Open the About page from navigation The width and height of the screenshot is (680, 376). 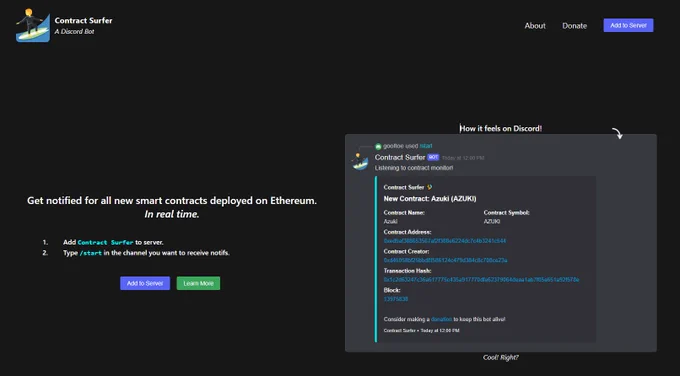click(535, 26)
